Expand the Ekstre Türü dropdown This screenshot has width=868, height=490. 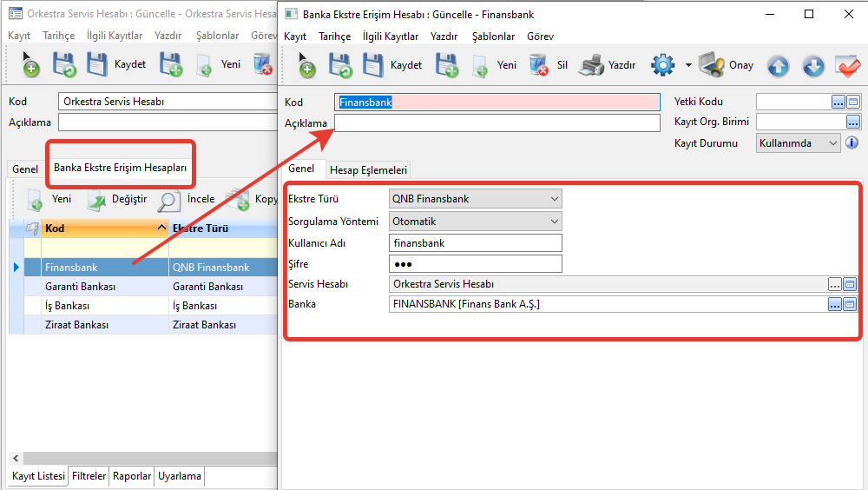(x=555, y=199)
